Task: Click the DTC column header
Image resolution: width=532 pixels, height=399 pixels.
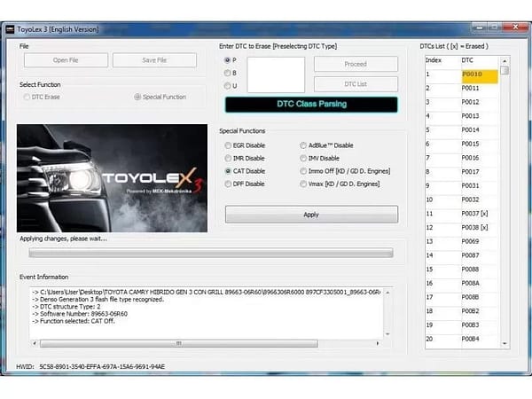Action: [x=480, y=60]
